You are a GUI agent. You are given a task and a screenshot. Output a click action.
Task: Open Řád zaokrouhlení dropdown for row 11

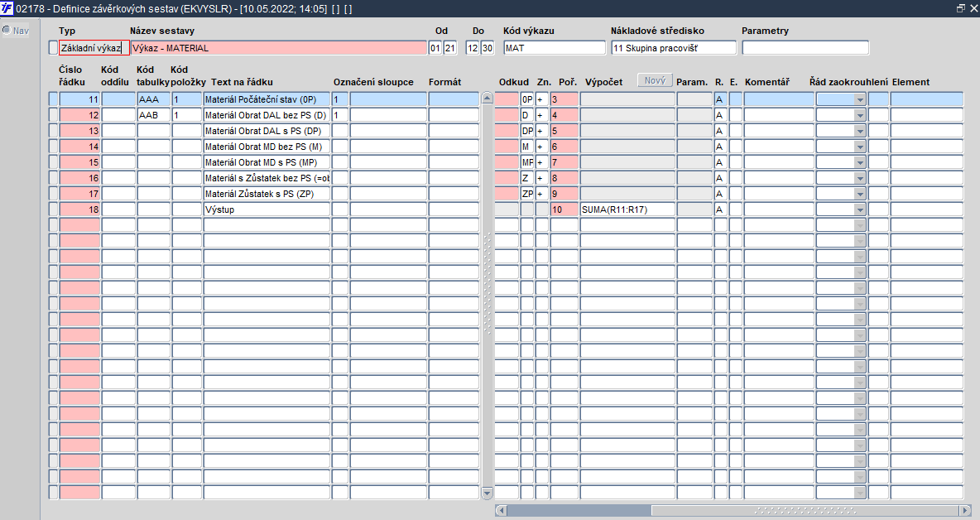click(860, 99)
